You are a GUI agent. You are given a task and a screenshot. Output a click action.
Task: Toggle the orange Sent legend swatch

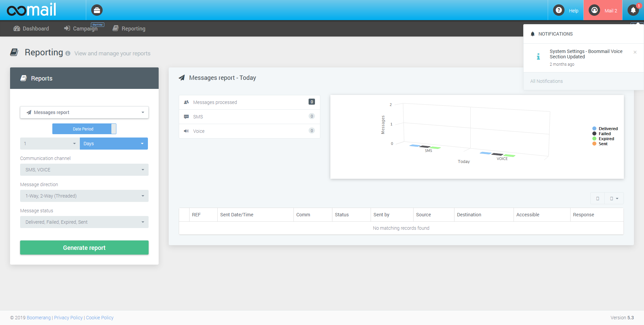(x=594, y=144)
